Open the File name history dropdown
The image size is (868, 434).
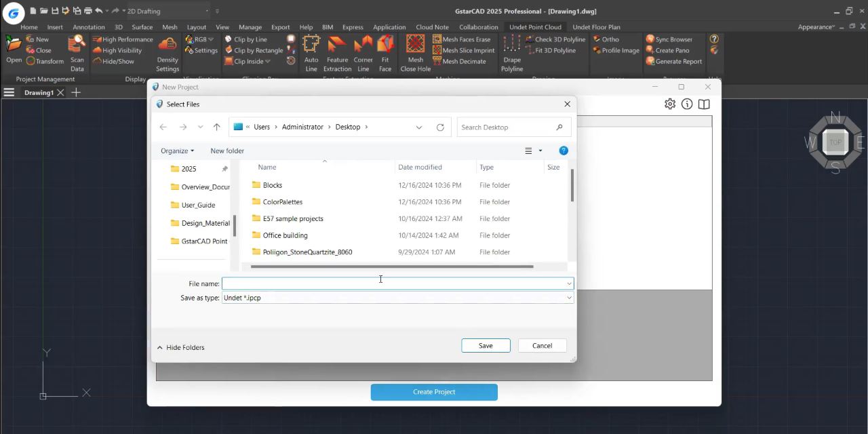coord(569,283)
